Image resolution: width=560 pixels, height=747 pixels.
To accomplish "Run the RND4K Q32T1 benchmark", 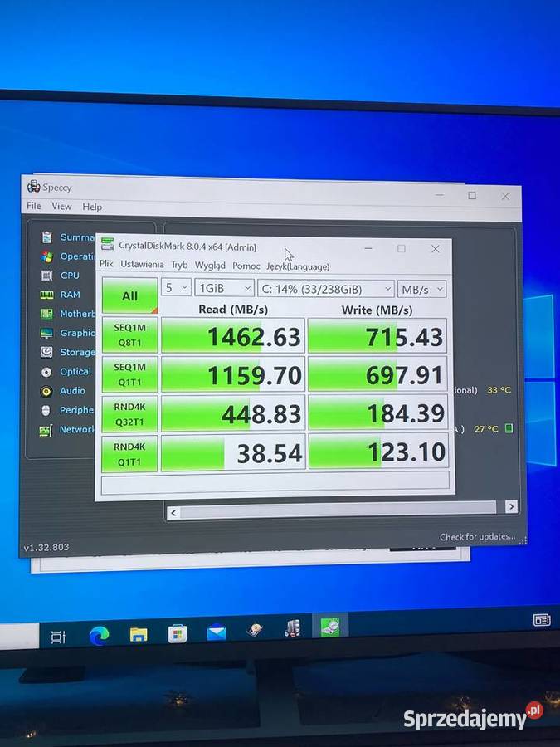I will [129, 413].
